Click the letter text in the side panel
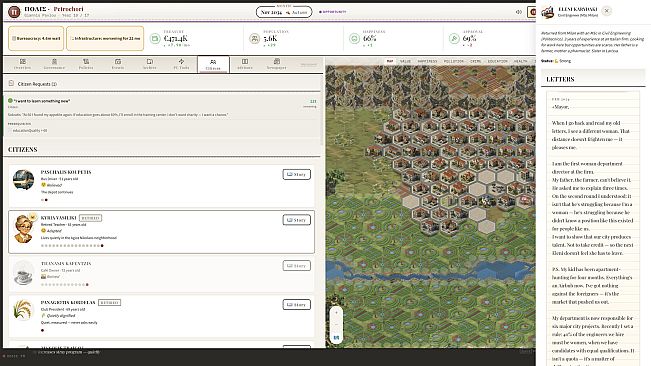 [592, 228]
